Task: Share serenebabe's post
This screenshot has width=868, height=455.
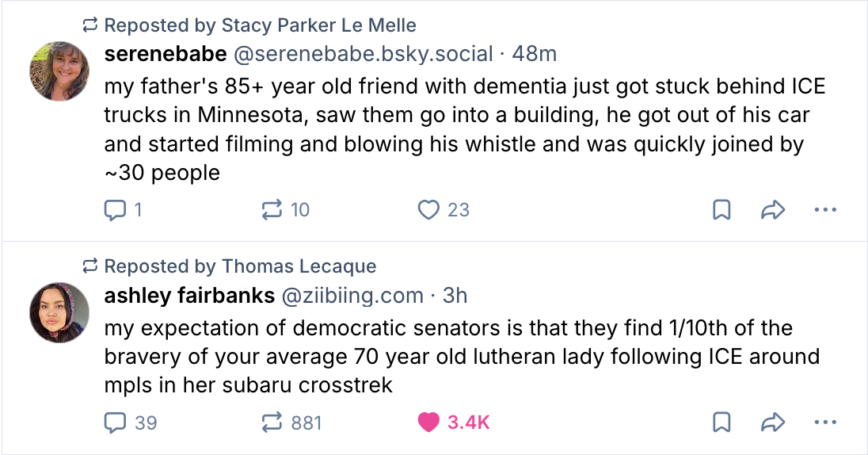Action: coord(772,210)
